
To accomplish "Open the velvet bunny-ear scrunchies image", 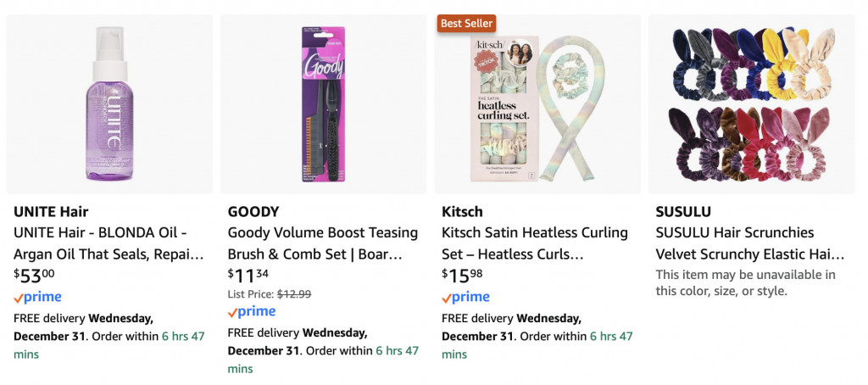I will [751, 103].
